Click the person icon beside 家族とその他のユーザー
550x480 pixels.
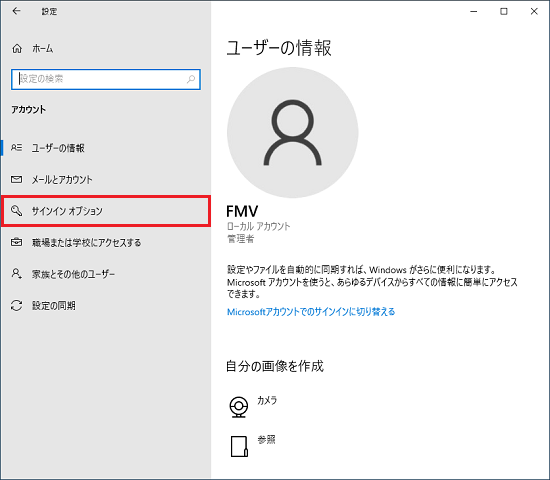tap(16, 274)
